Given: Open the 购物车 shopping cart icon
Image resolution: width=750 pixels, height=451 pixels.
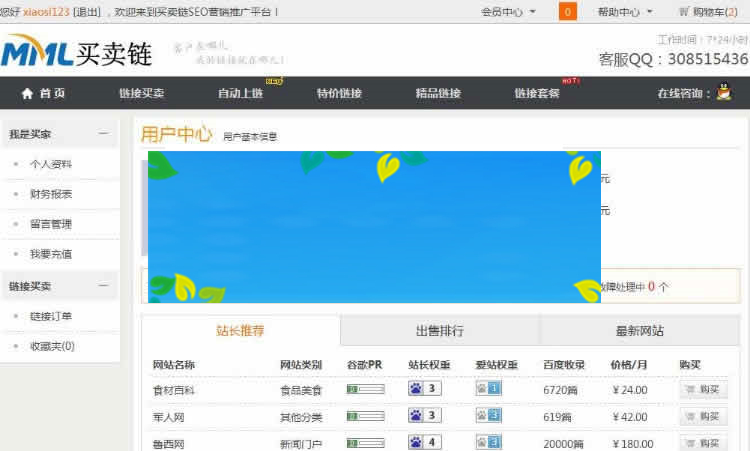Looking at the screenshot, I should 684,12.
